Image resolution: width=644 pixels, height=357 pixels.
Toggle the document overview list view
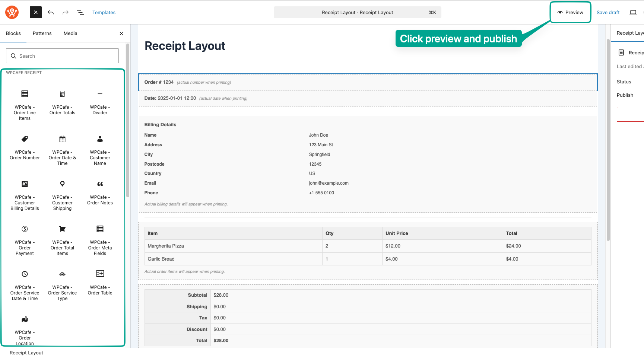pyautogui.click(x=80, y=12)
